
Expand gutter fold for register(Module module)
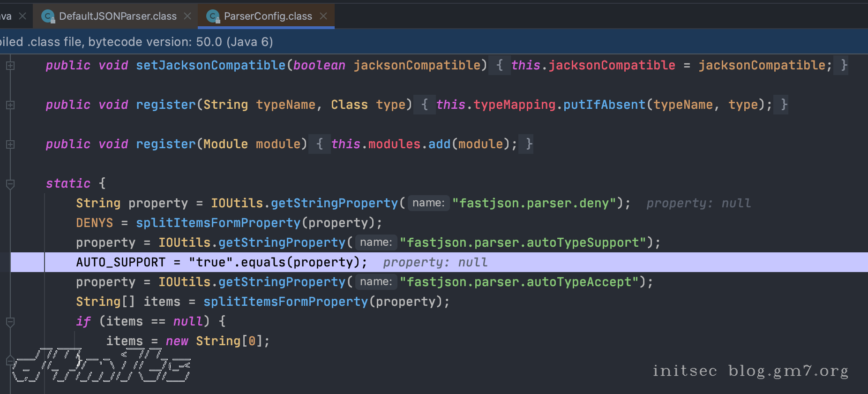(x=10, y=144)
